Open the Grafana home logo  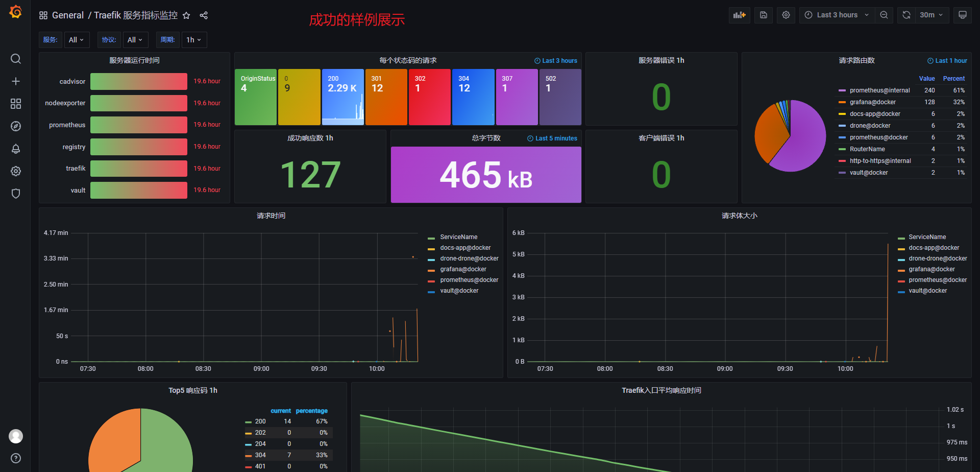click(x=16, y=12)
